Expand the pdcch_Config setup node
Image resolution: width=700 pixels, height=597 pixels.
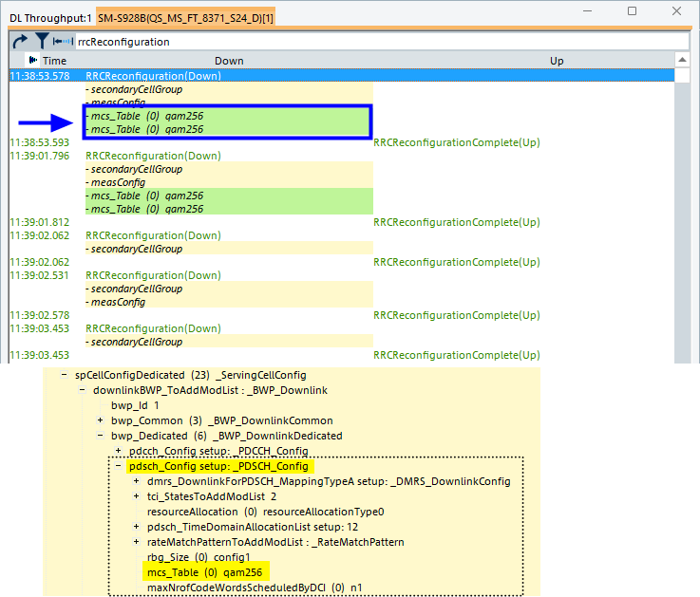[119, 451]
